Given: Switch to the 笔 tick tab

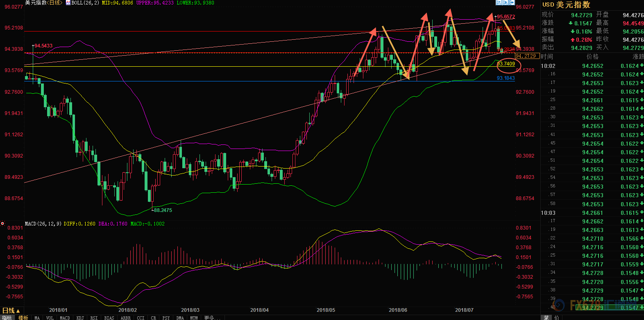Looking at the screenshot, I should click(546, 318).
